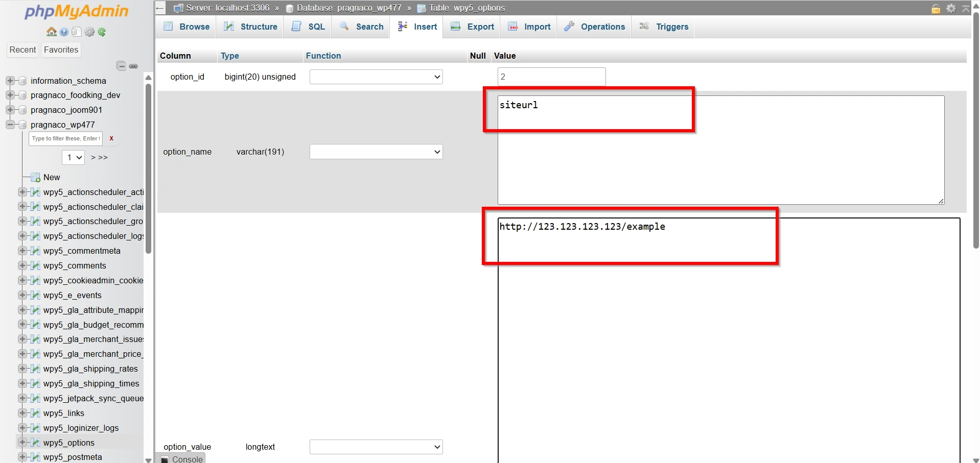Image resolution: width=980 pixels, height=463 pixels.
Task: Open the Export tab
Action: [472, 27]
